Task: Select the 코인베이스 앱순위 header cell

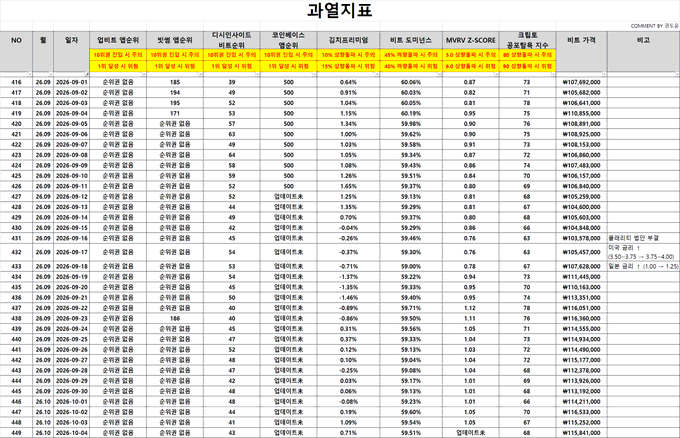Action: coord(288,40)
